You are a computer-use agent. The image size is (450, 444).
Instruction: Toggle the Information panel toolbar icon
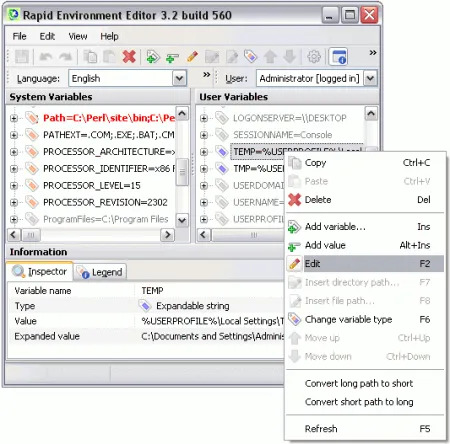tap(338, 56)
